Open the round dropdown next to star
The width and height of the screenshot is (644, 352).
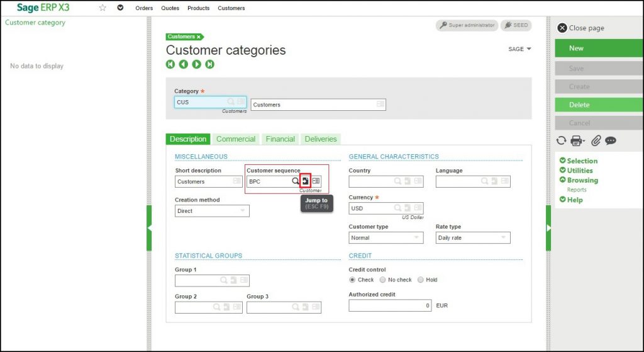pyautogui.click(x=120, y=8)
